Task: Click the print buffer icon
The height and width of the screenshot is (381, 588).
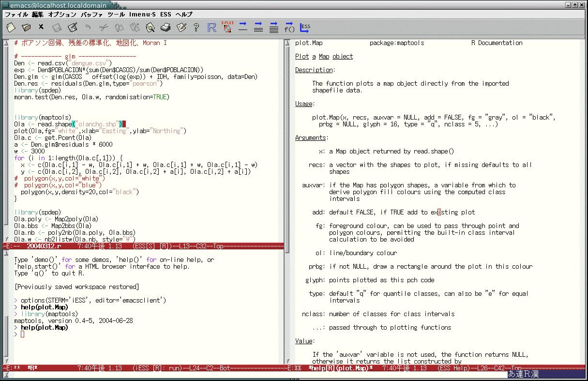Action: pos(166,28)
